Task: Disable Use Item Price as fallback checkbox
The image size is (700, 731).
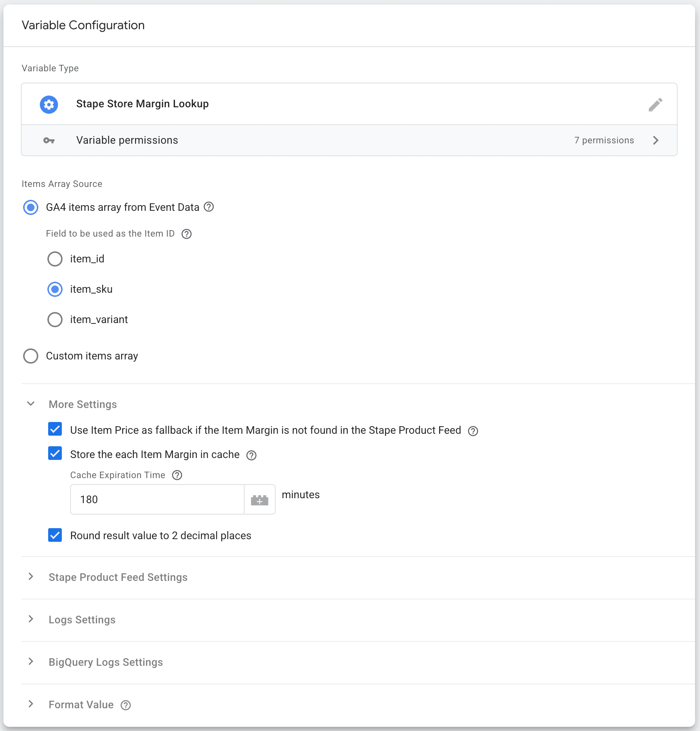Action: (55, 430)
